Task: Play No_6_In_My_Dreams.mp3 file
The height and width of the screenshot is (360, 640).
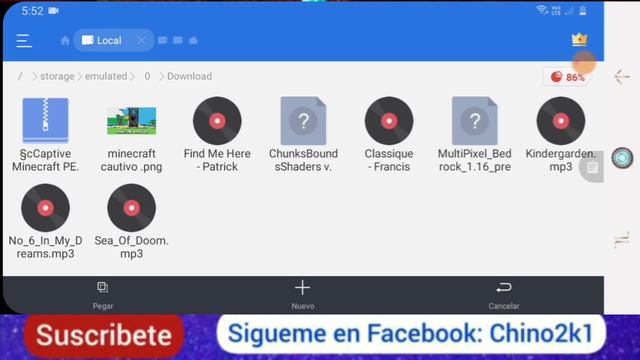Action: tap(45, 208)
